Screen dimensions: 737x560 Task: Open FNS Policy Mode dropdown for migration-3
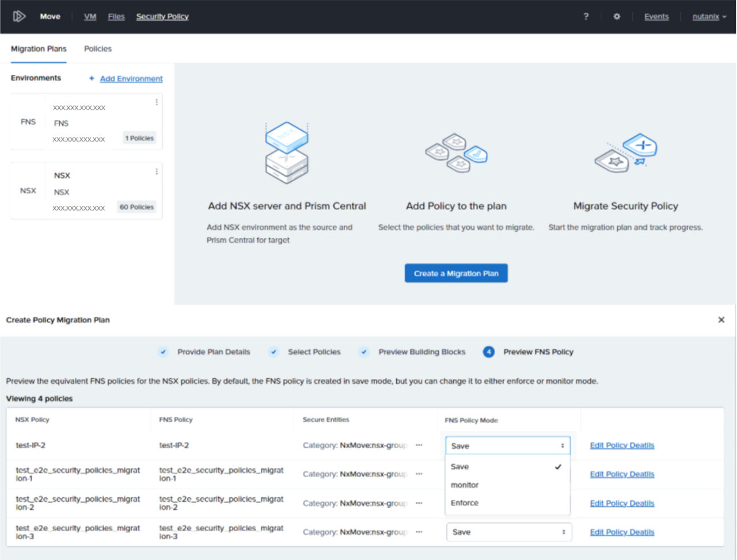coord(508,532)
